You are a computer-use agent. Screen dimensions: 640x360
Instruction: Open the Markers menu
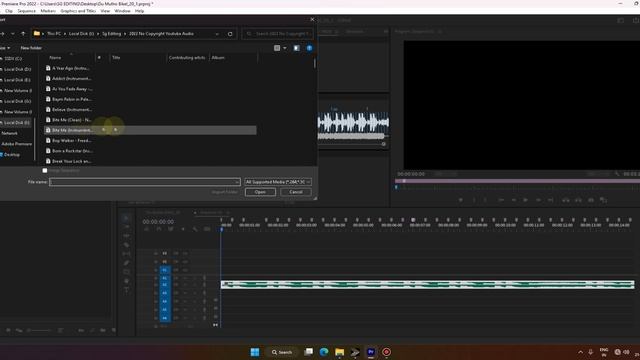[x=48, y=11]
